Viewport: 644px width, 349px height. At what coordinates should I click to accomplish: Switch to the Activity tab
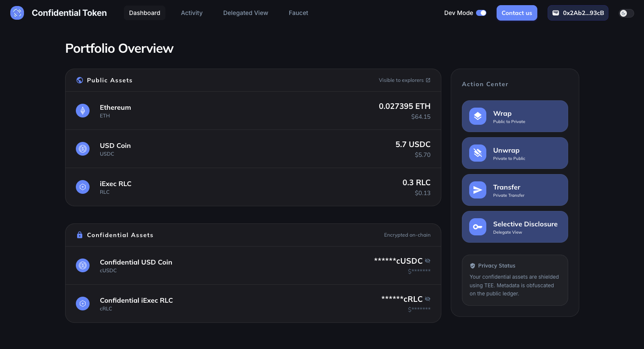point(192,13)
